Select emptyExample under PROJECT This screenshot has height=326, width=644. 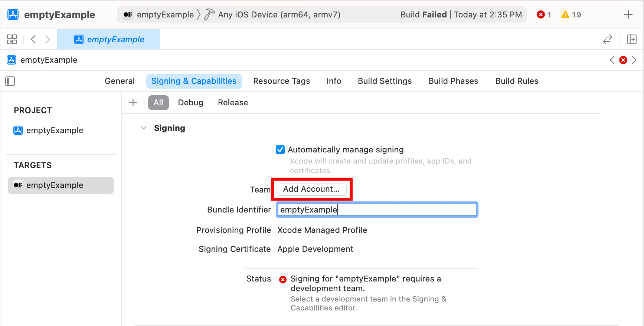48,131
